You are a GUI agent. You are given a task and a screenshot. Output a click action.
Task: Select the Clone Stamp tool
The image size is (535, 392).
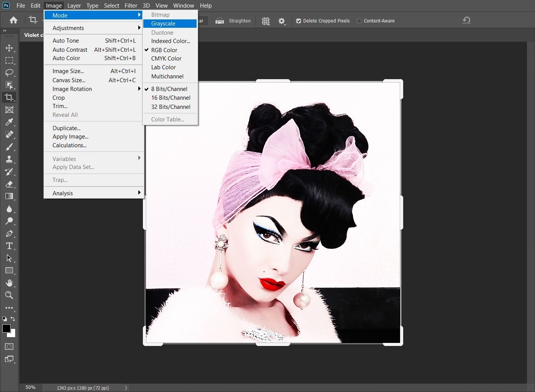coord(9,159)
